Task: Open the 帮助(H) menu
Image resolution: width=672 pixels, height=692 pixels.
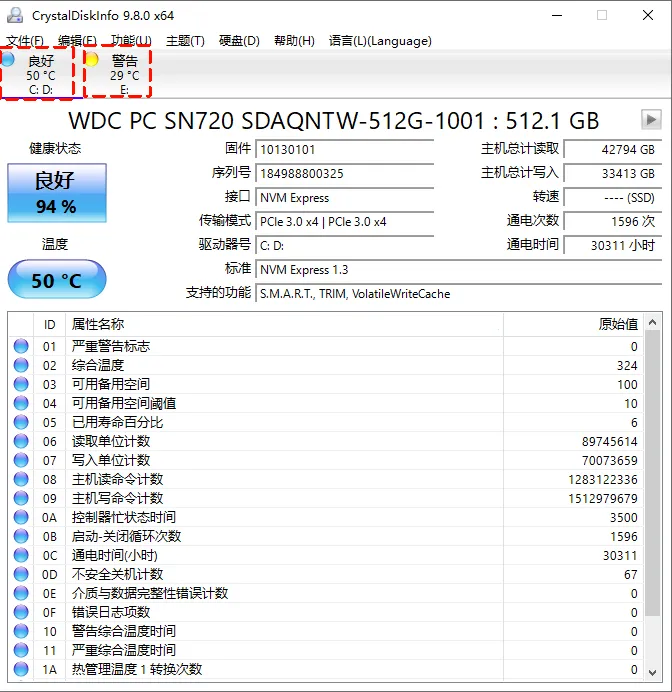Action: pos(294,41)
